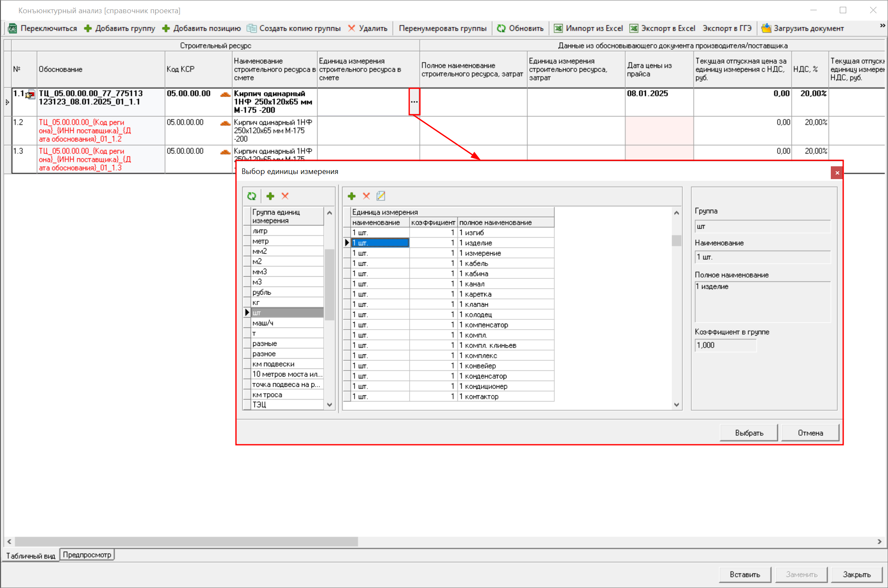
Task: Select the метр unit group
Action: tap(287, 241)
